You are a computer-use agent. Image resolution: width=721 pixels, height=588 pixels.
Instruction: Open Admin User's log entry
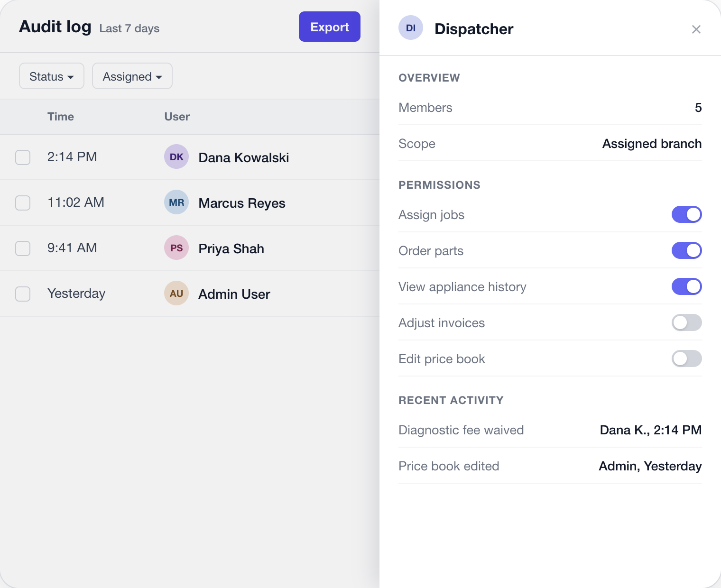coord(234,294)
